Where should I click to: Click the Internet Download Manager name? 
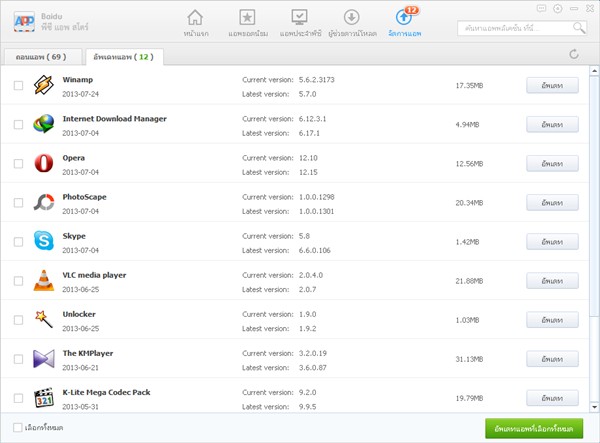point(114,119)
